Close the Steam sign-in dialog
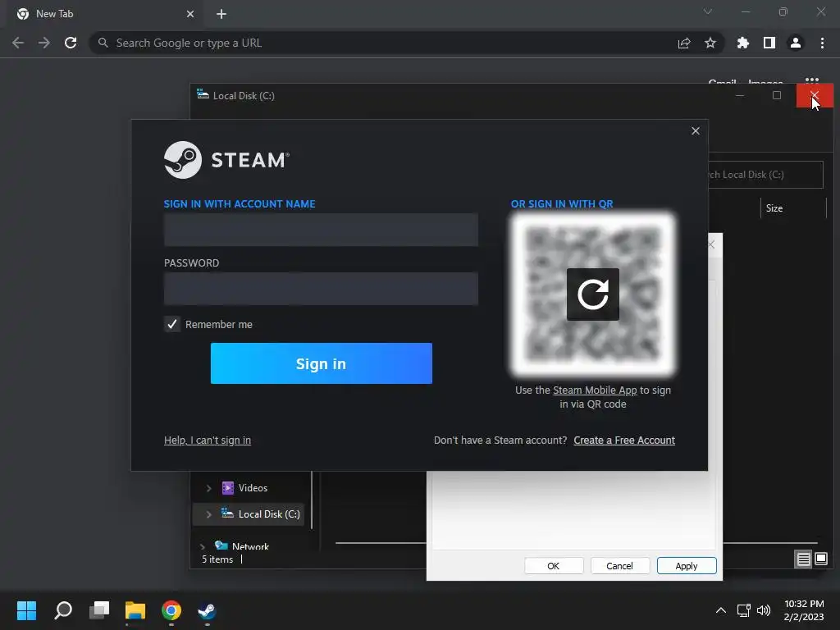The width and height of the screenshot is (840, 630). [696, 130]
